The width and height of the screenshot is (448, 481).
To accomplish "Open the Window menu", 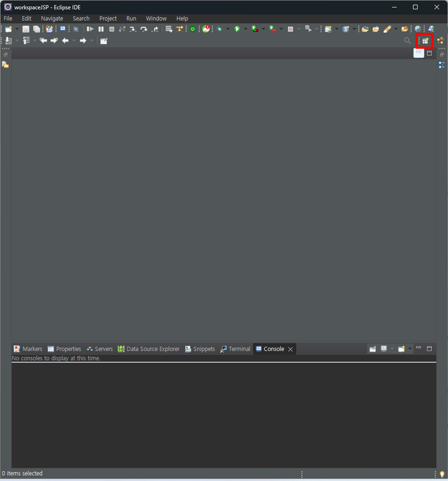I will click(x=156, y=18).
